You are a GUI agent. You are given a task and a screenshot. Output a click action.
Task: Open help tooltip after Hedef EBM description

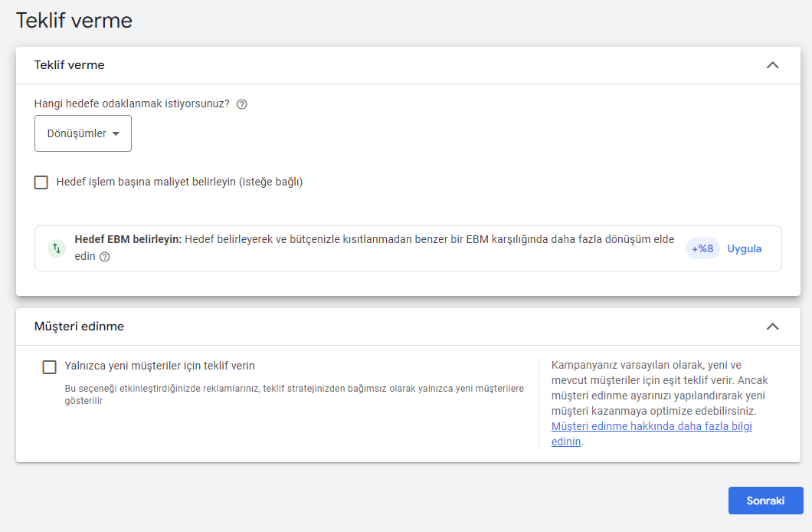(x=105, y=258)
